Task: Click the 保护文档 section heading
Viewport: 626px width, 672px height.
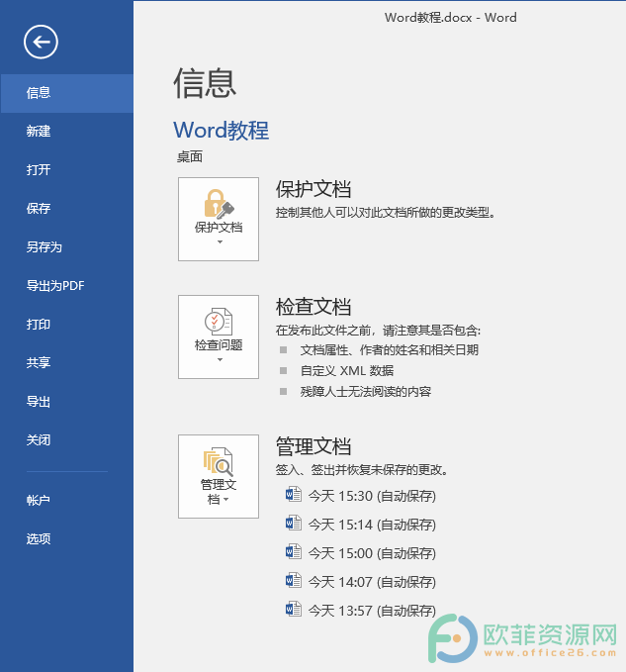Action: click(x=313, y=189)
